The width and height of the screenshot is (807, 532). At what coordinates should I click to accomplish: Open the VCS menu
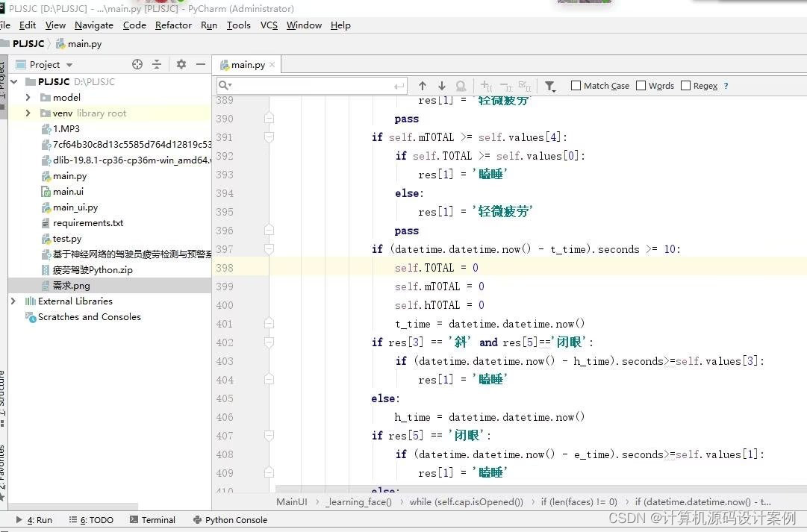[269, 25]
